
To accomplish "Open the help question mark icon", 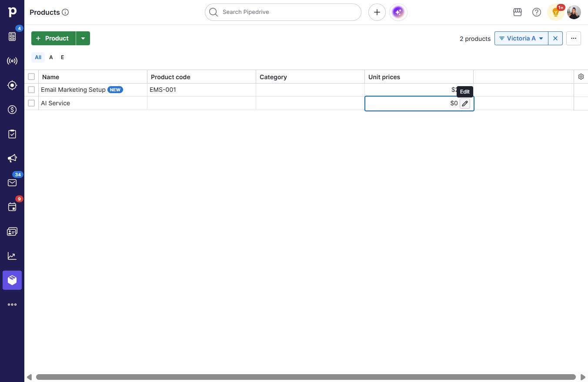I will (537, 12).
